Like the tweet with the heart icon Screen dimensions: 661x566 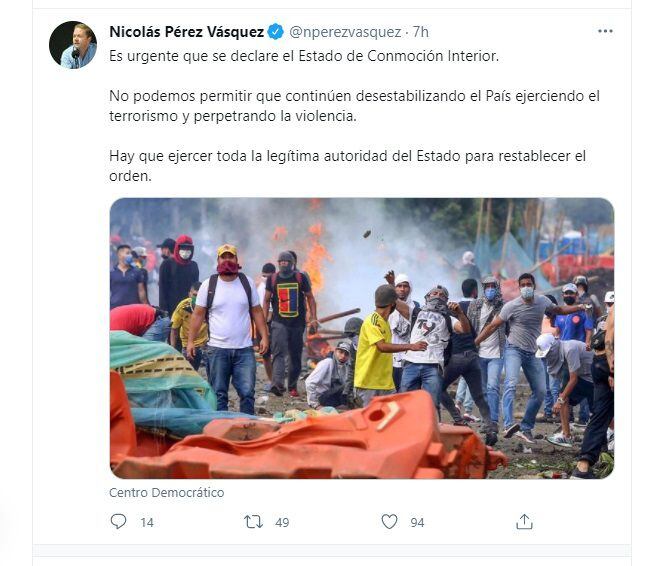pyautogui.click(x=389, y=521)
